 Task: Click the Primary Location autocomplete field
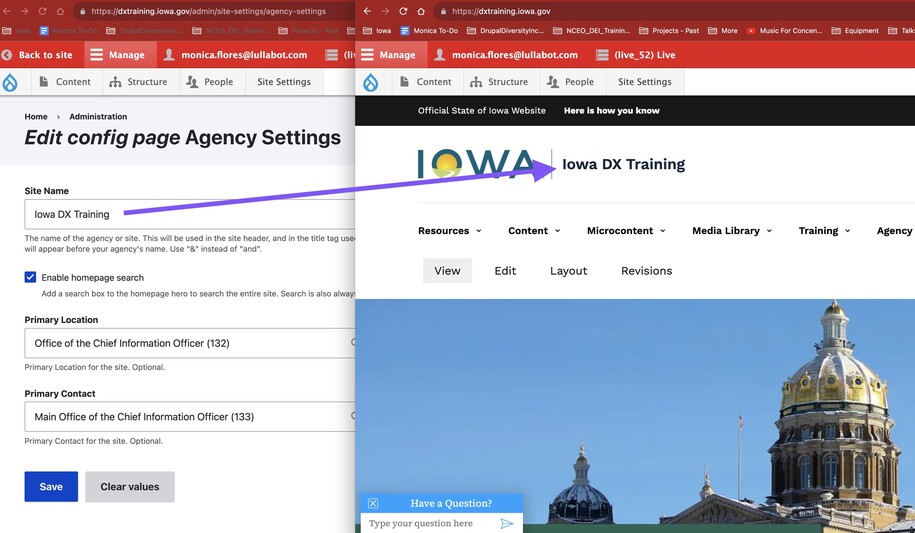point(190,343)
